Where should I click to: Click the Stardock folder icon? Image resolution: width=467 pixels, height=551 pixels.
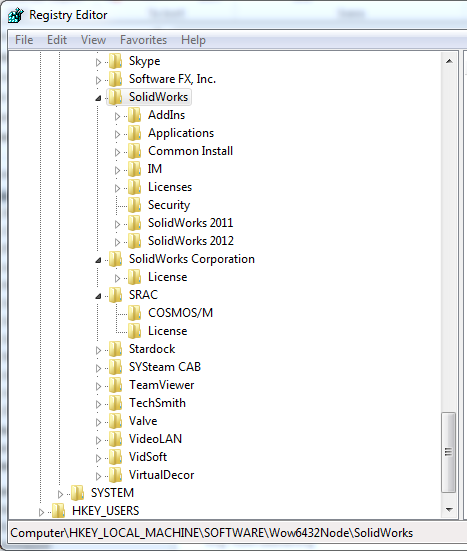pyautogui.click(x=115, y=349)
